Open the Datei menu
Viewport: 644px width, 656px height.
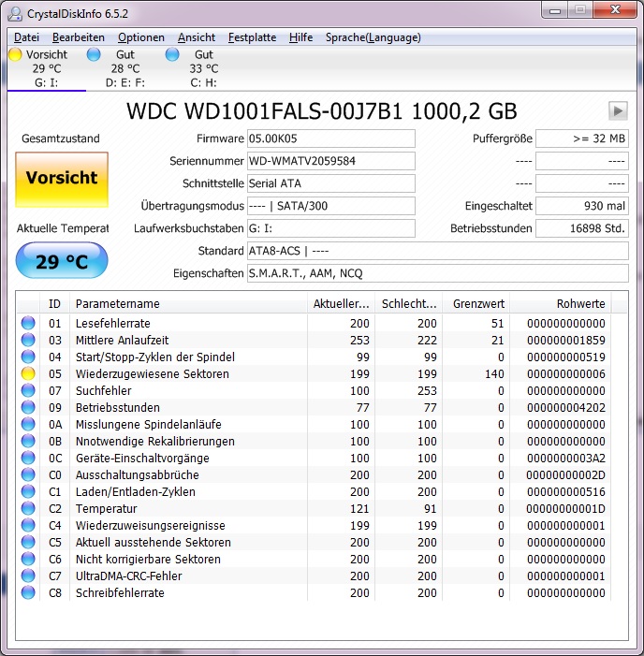[x=26, y=37]
